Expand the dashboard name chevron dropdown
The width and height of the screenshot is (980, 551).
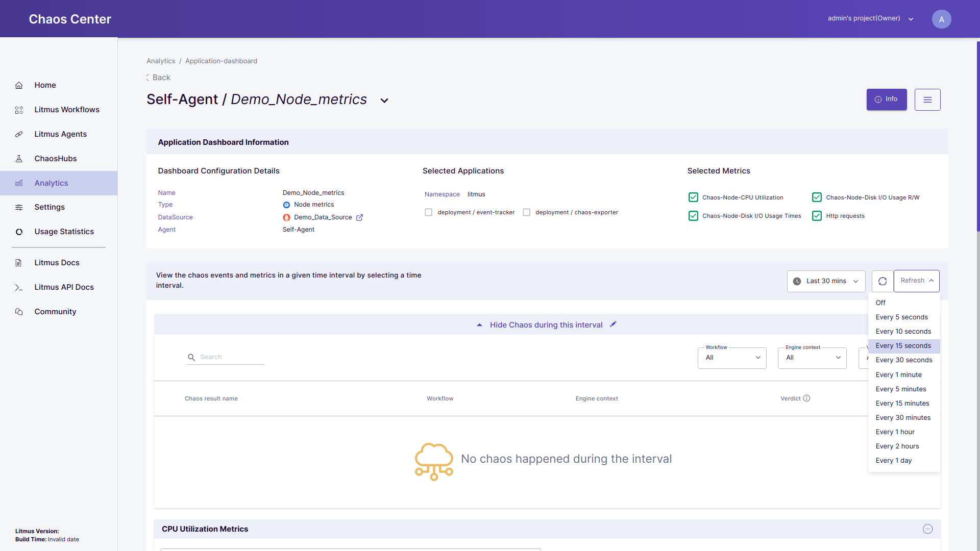[384, 101]
